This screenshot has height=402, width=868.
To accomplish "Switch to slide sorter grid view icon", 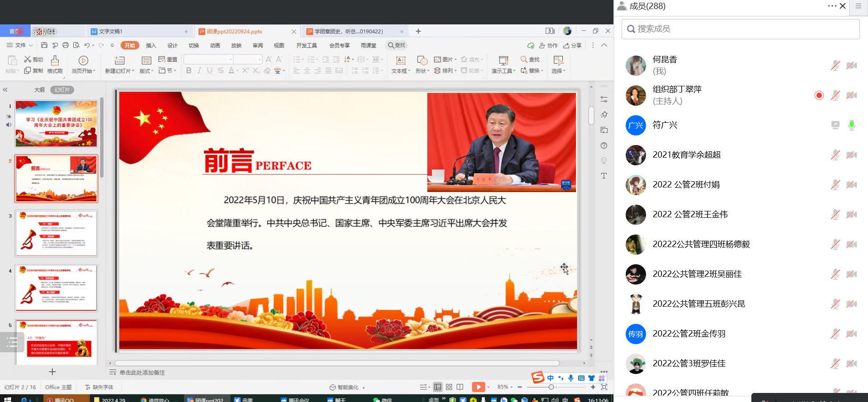I will 449,387.
